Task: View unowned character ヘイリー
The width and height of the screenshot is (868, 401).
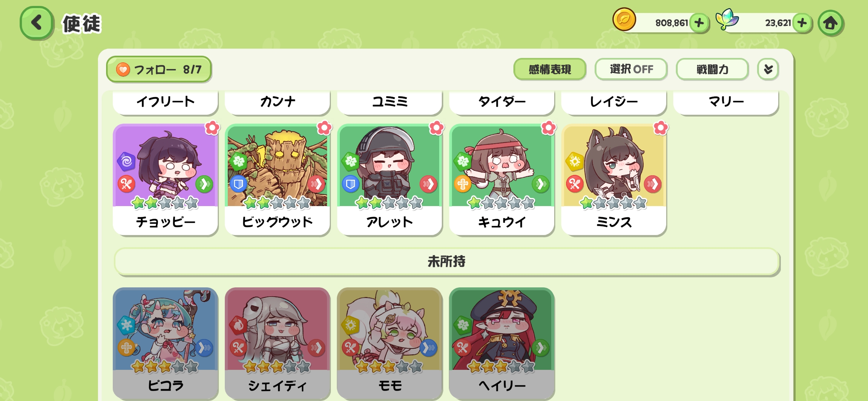Action: click(x=502, y=343)
